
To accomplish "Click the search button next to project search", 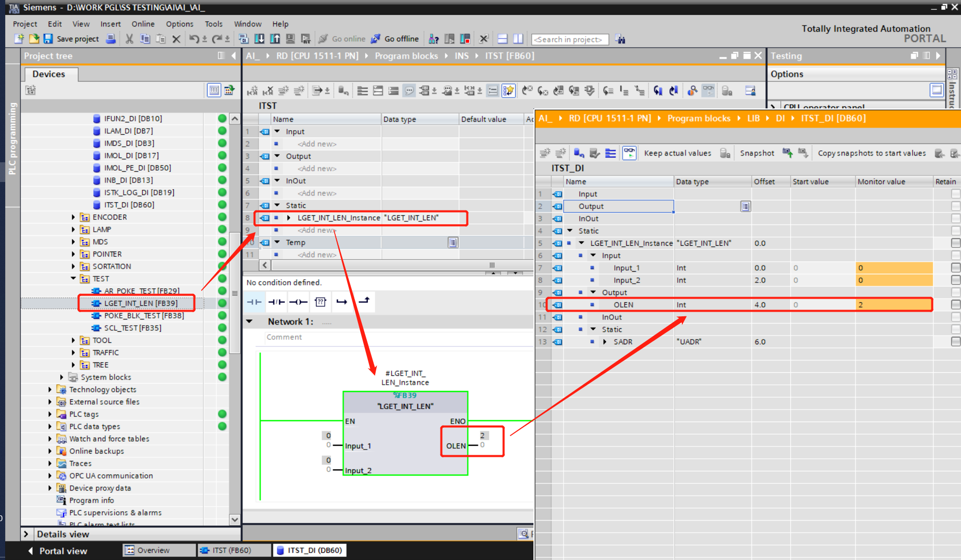I will click(620, 39).
